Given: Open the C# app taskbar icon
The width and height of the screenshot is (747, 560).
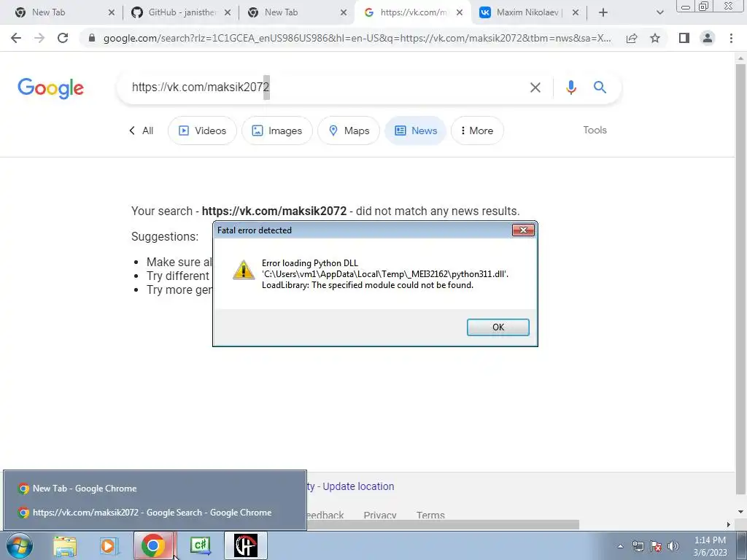Looking at the screenshot, I should [200, 545].
